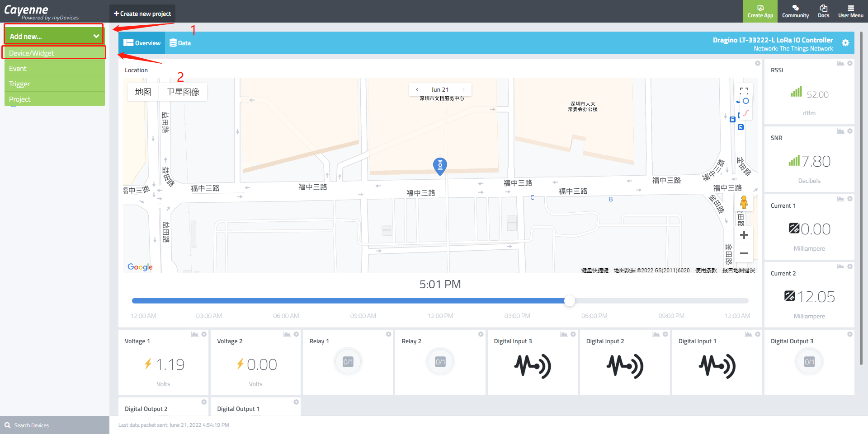Open Digital Input 2 settings gear
The width and height of the screenshot is (868, 434).
tap(665, 334)
